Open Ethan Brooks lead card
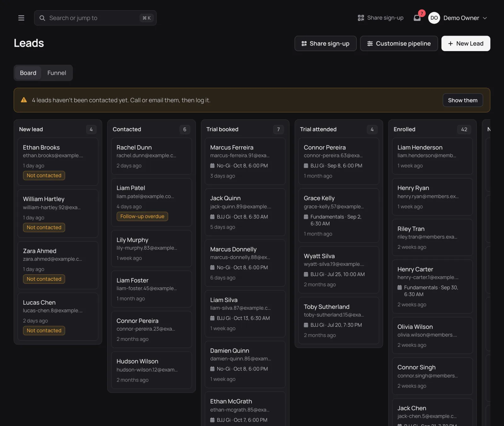Image resolution: width=504 pixels, height=426 pixels. [x=58, y=161]
